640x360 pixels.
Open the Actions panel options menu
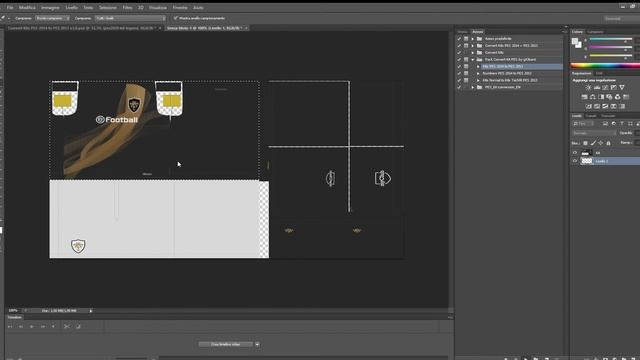click(565, 32)
